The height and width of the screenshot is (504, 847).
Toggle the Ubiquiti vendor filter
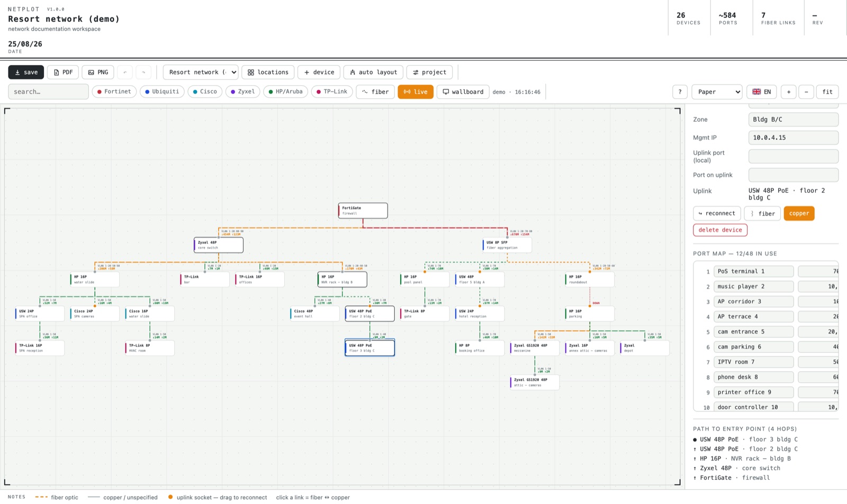[x=162, y=92]
